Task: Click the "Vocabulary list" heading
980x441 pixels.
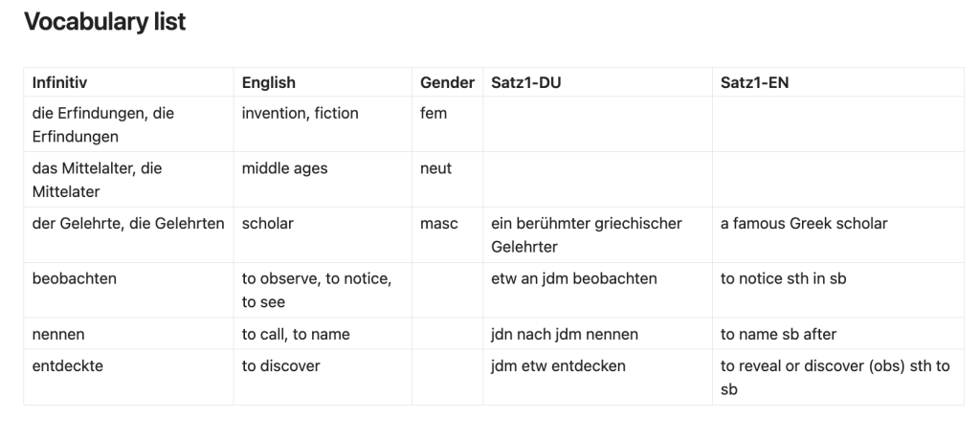Action: tap(105, 22)
